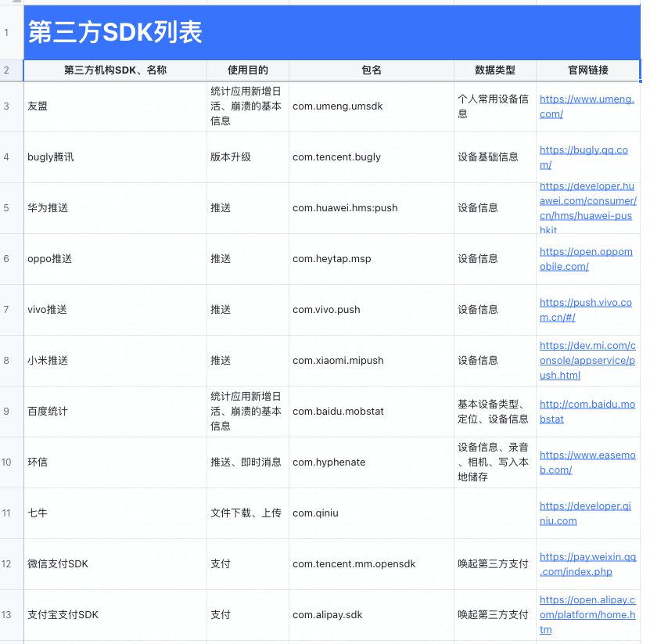650x644 pixels.
Task: Click the empty data type cell for 七牛
Action: [495, 513]
